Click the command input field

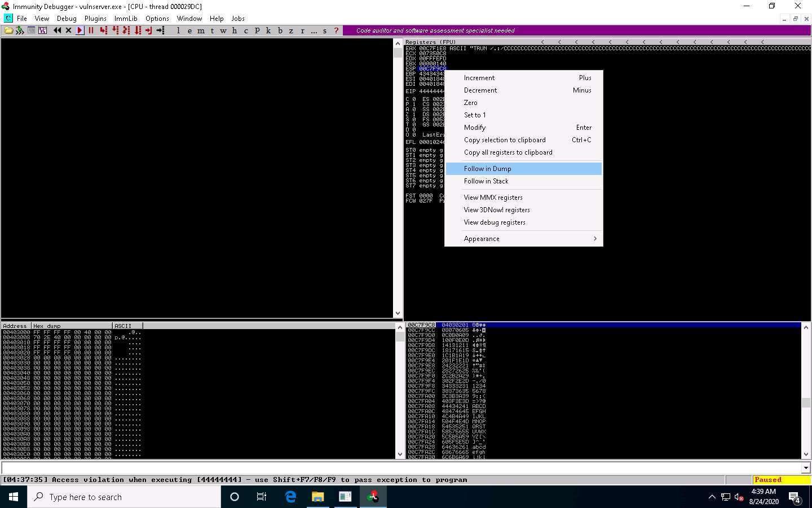401,467
